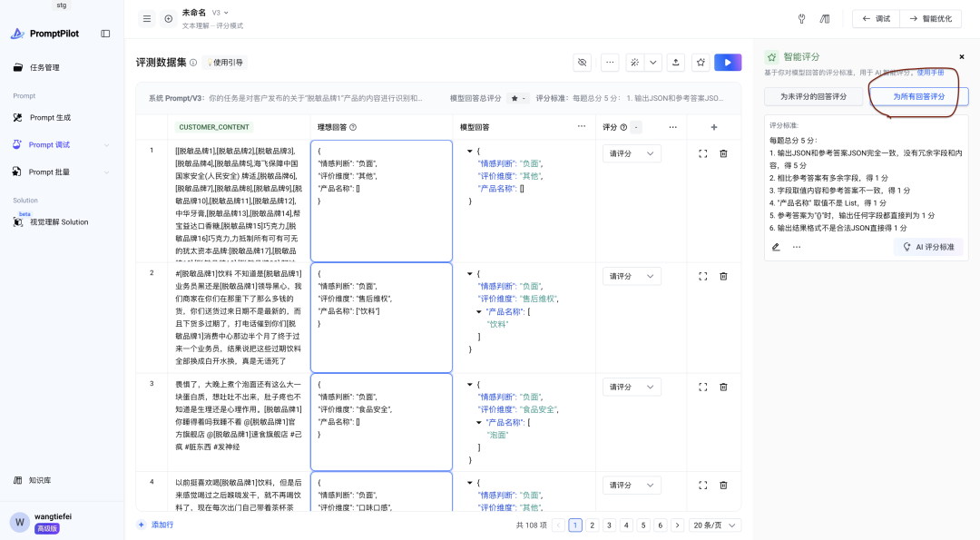The height and width of the screenshot is (540, 980).
Task: Open the ellipsis menu in the dataset toolbar
Action: click(610, 63)
